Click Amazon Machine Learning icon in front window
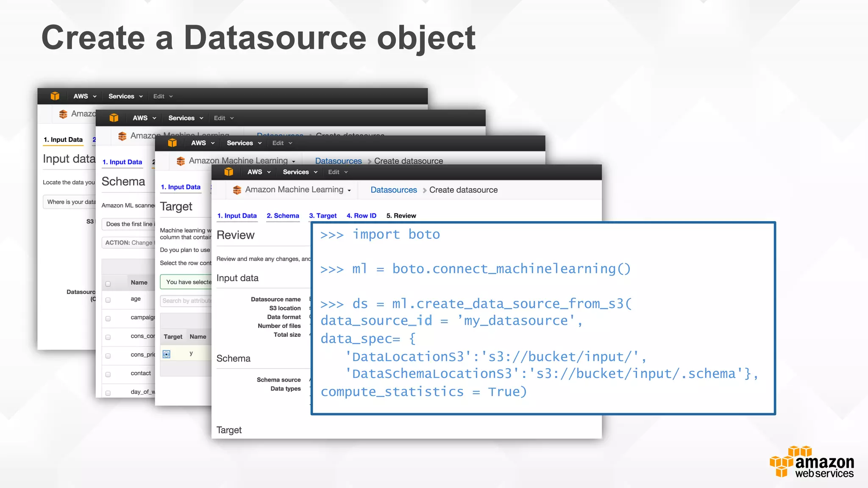The height and width of the screenshot is (488, 868). 237,190
